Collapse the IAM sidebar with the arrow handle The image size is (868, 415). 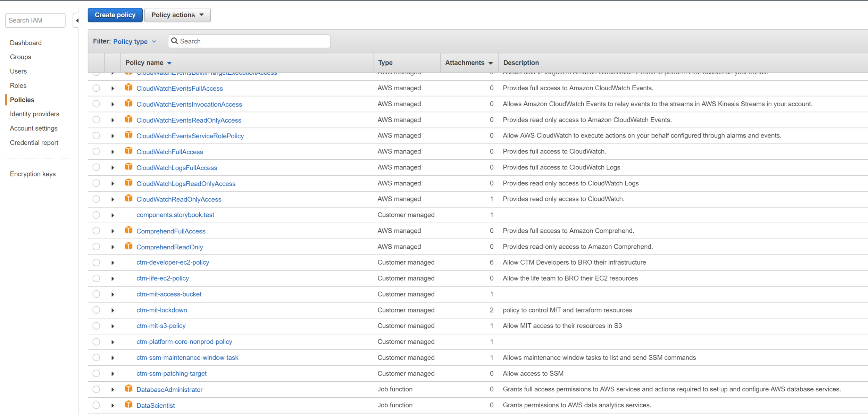pyautogui.click(x=77, y=20)
